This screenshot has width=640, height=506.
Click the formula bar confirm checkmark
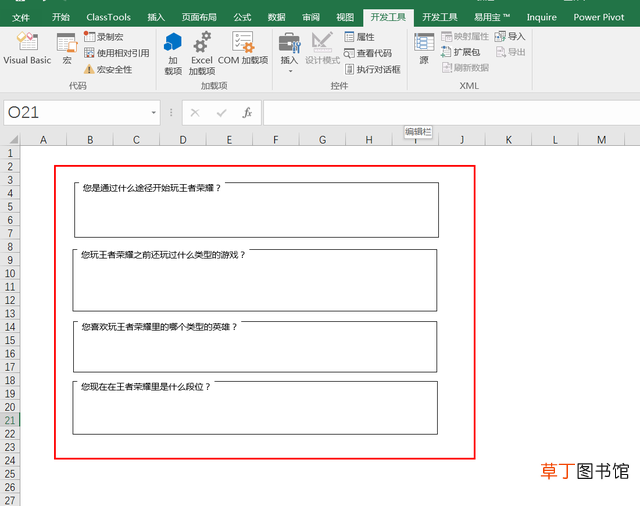click(x=221, y=113)
